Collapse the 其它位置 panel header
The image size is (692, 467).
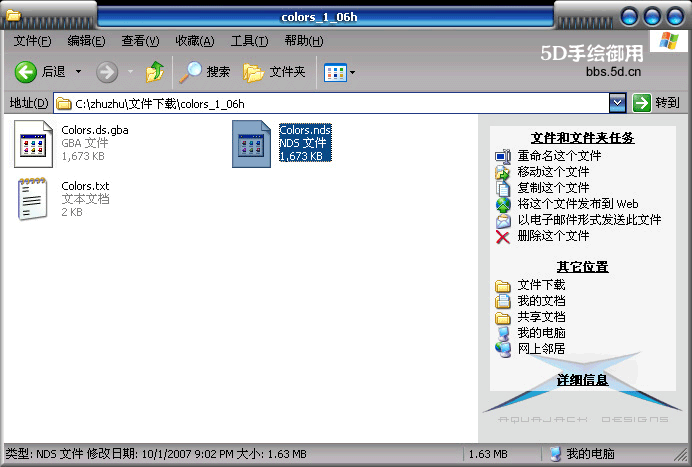pos(582,267)
